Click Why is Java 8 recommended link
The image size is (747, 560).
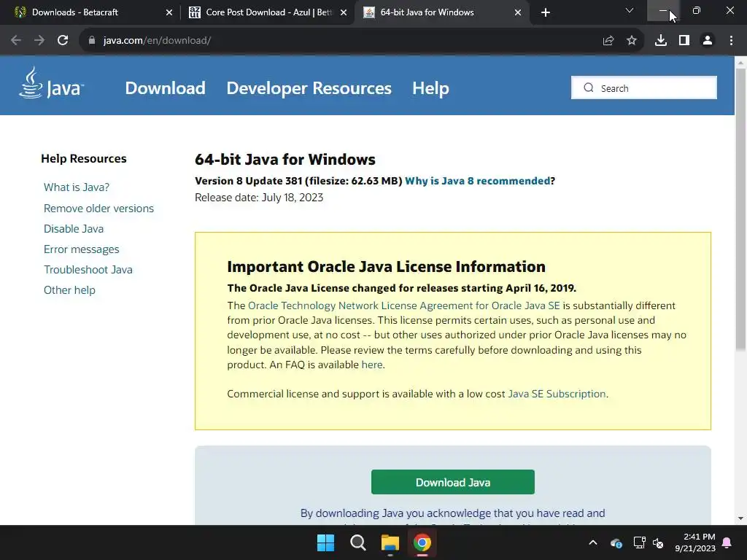(x=477, y=181)
